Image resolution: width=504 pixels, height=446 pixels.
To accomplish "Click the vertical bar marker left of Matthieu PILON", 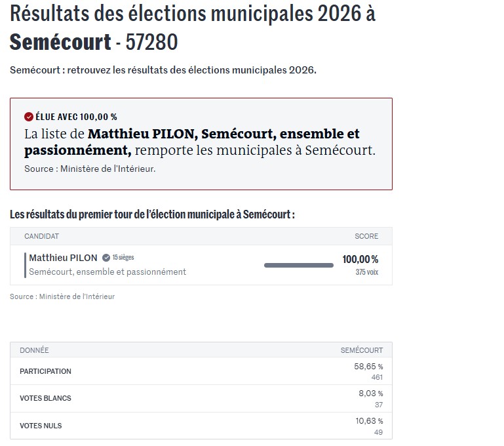I will pyautogui.click(x=25, y=264).
